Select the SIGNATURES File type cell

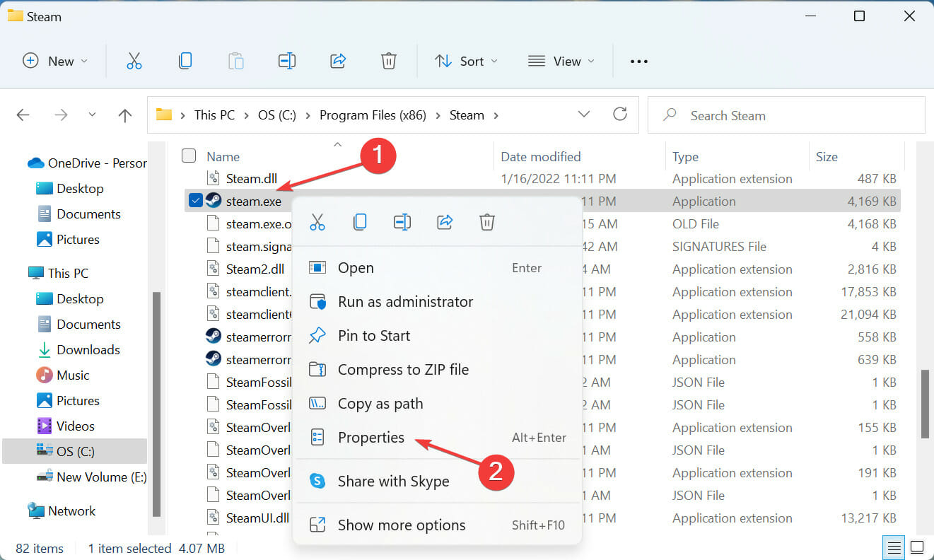tap(720, 247)
